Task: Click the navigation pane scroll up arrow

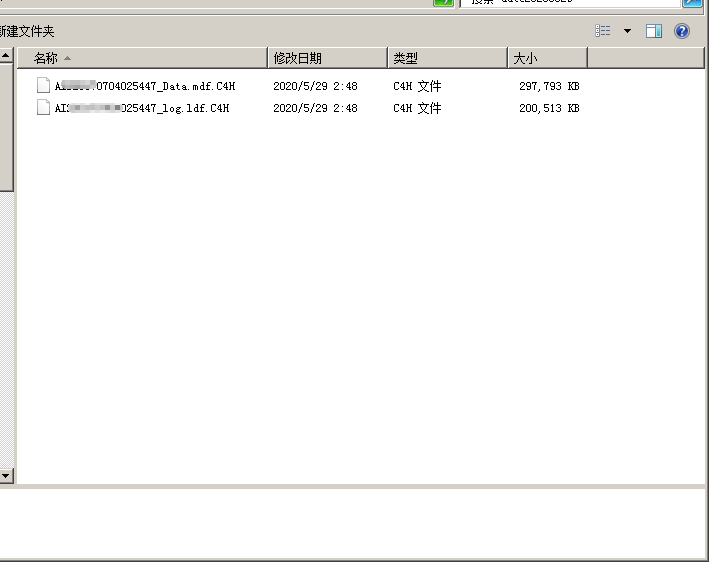Action: pyautogui.click(x=6, y=56)
